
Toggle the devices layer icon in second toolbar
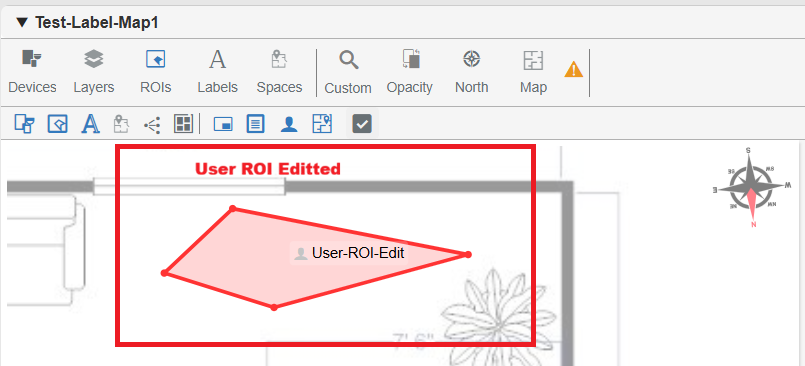(x=25, y=124)
